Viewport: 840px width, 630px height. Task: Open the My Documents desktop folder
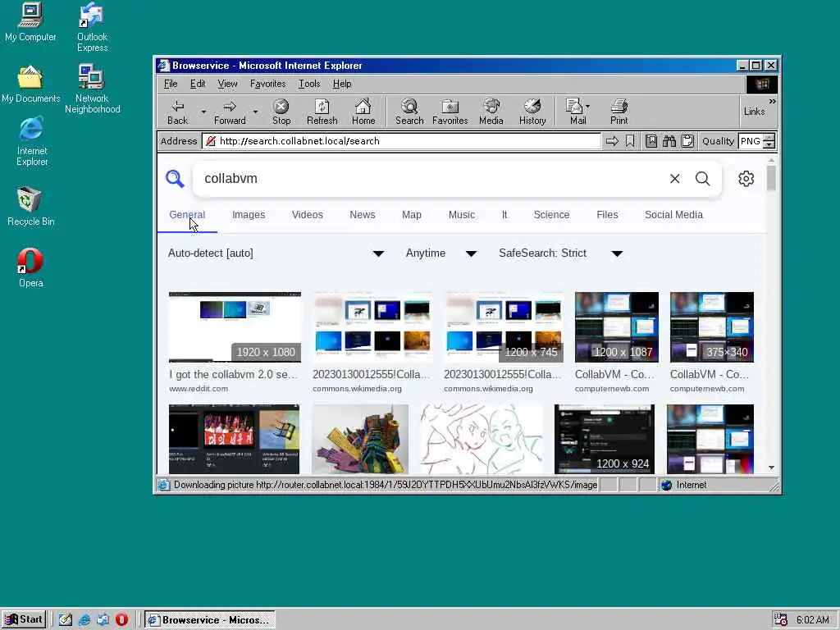[x=30, y=84]
